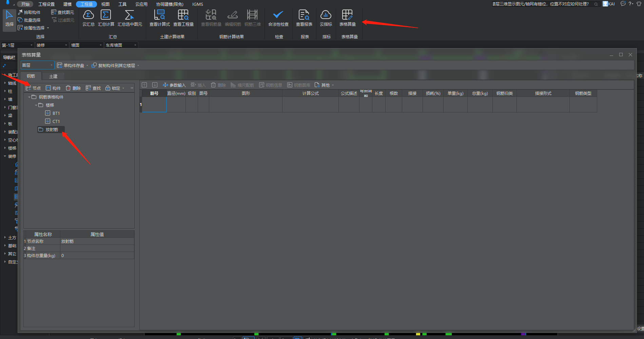Open the 车库墙面 component dropdown

pyautogui.click(x=121, y=45)
